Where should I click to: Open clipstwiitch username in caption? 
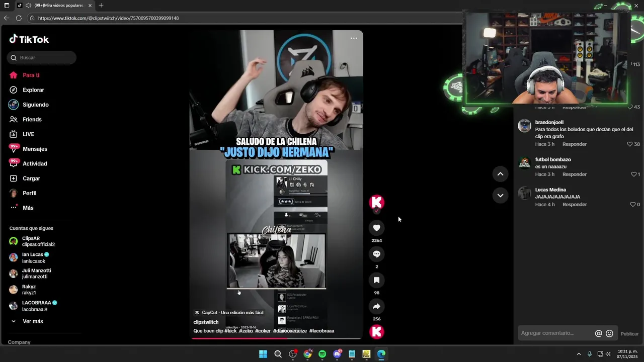(x=206, y=322)
